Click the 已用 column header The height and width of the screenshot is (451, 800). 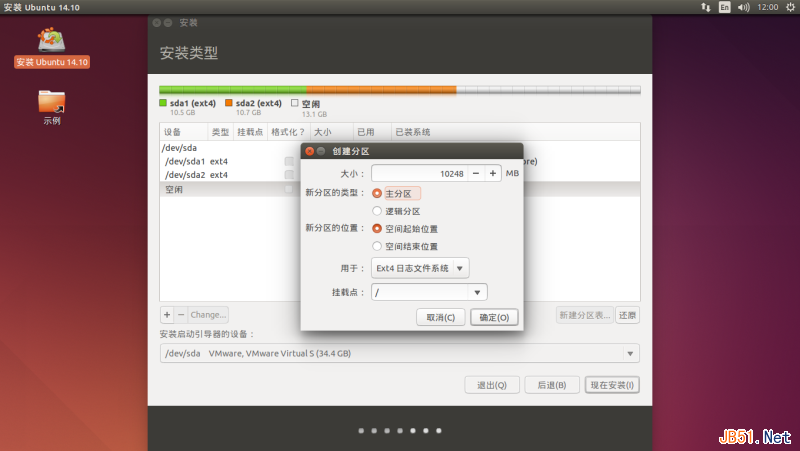[372, 132]
